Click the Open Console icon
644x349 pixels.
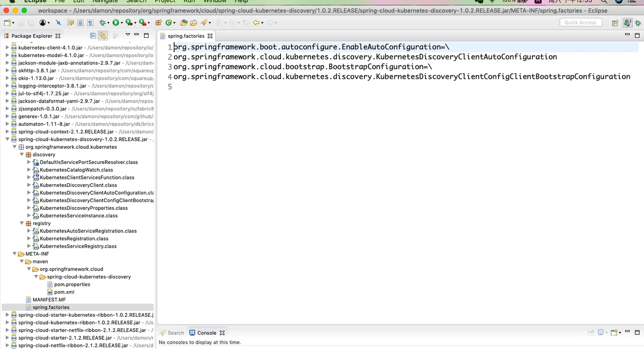click(614, 332)
